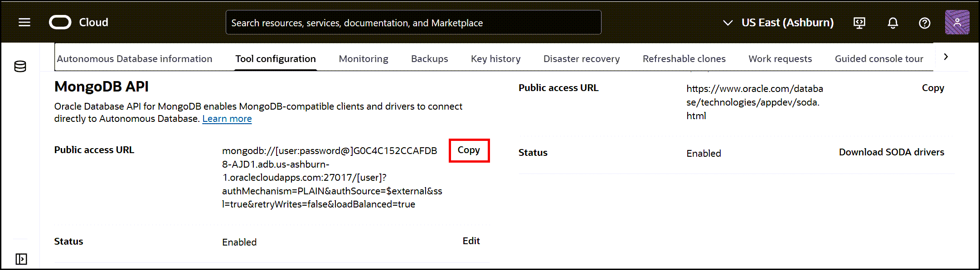Click the Cloud text label in header
Screen dimensions: 980x270
(94, 22)
